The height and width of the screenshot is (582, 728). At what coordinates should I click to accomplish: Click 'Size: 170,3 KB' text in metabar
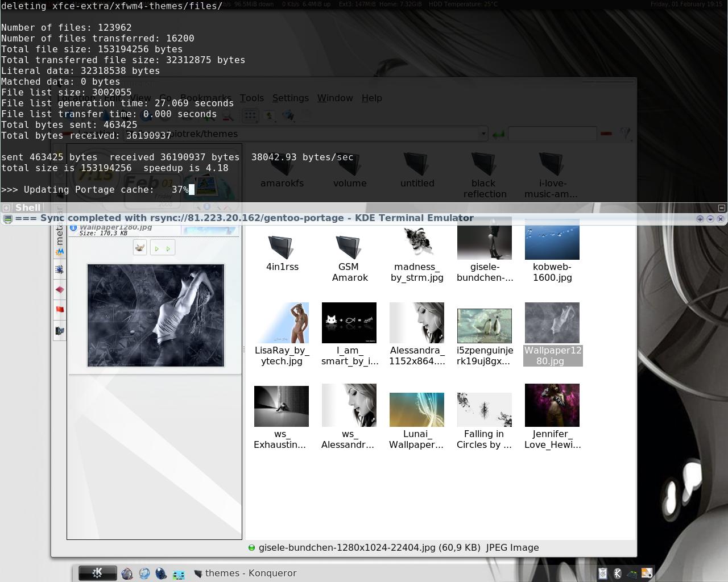pyautogui.click(x=104, y=233)
